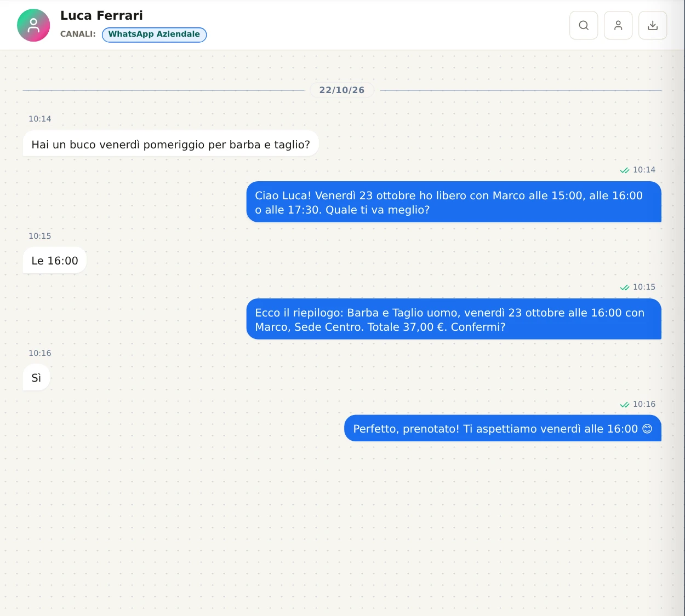Click the 22/10/26 date separator

(342, 90)
